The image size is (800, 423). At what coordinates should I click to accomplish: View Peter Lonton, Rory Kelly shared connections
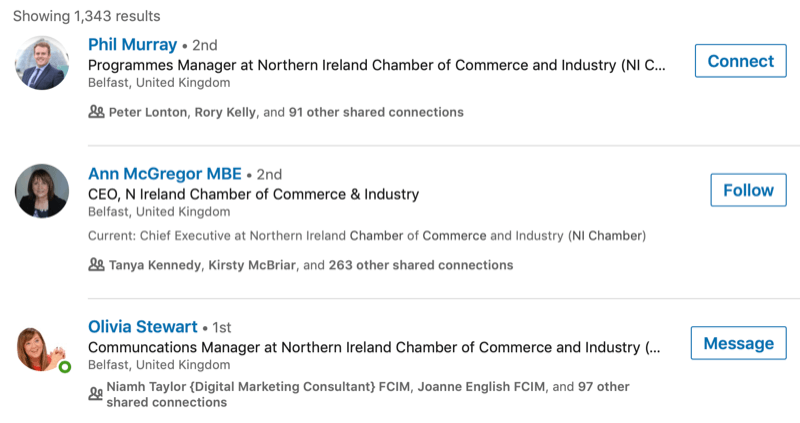tap(286, 112)
